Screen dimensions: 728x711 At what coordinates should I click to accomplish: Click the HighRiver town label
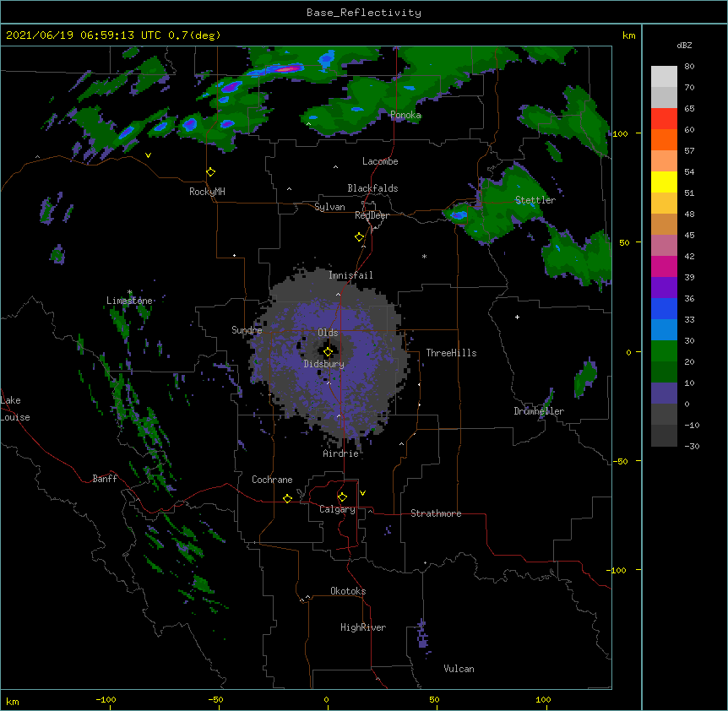[x=363, y=627]
